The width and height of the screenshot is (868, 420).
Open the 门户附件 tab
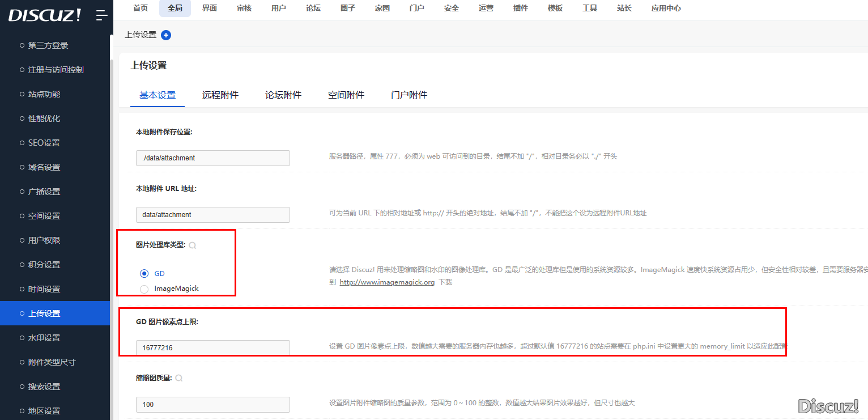click(409, 95)
